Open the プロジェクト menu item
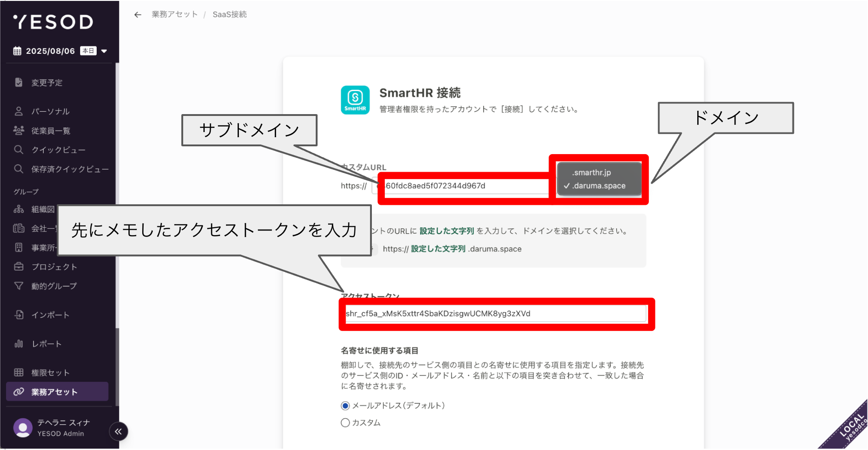868x450 pixels. (x=54, y=267)
